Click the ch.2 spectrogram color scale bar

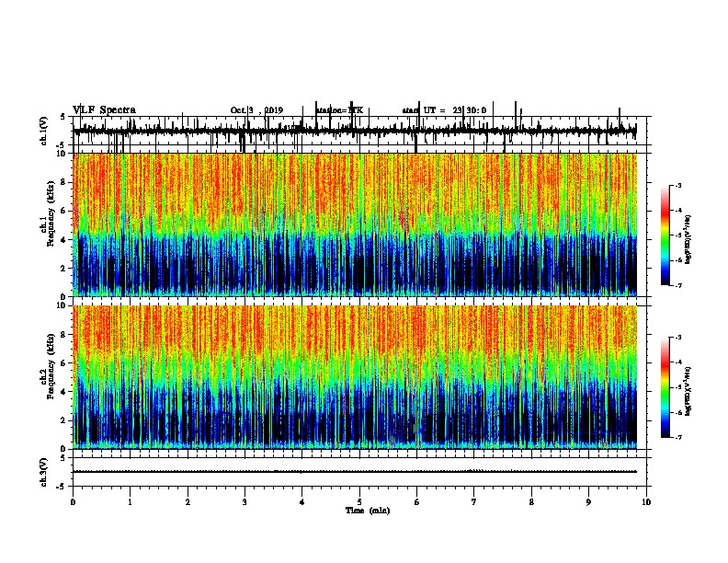point(665,387)
